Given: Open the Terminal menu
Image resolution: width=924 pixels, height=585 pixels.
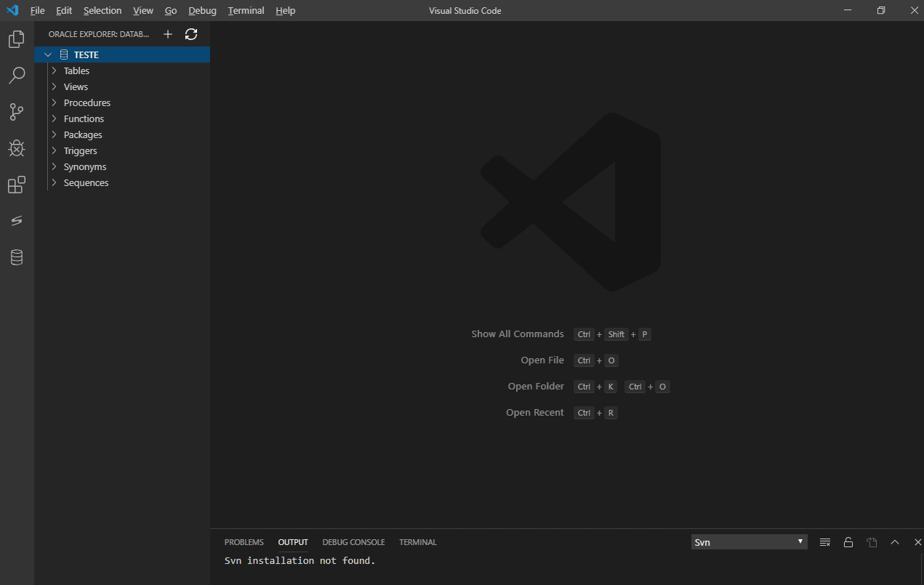Looking at the screenshot, I should 246,10.
